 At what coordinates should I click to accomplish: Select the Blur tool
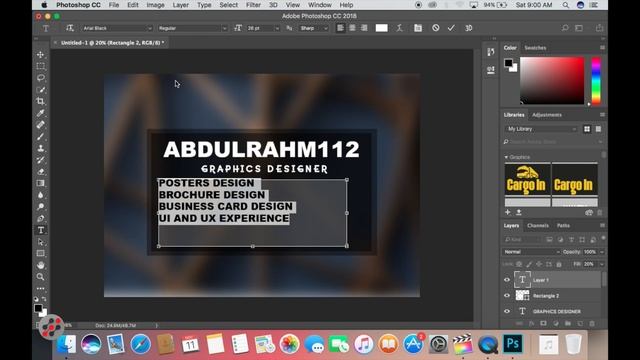40,195
